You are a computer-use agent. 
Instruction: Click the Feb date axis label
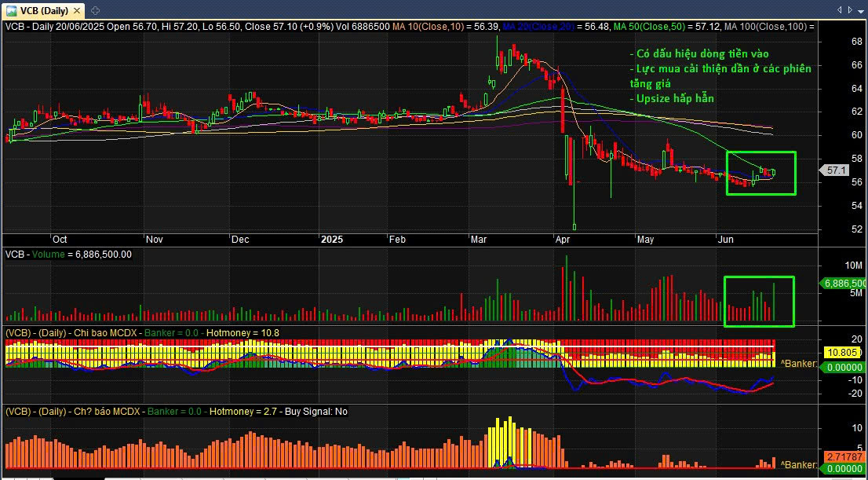pos(397,240)
